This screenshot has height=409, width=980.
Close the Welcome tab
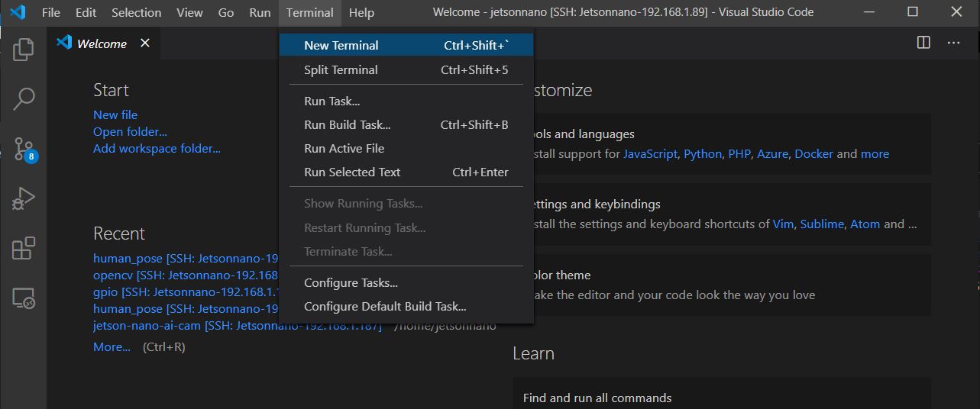click(x=145, y=43)
